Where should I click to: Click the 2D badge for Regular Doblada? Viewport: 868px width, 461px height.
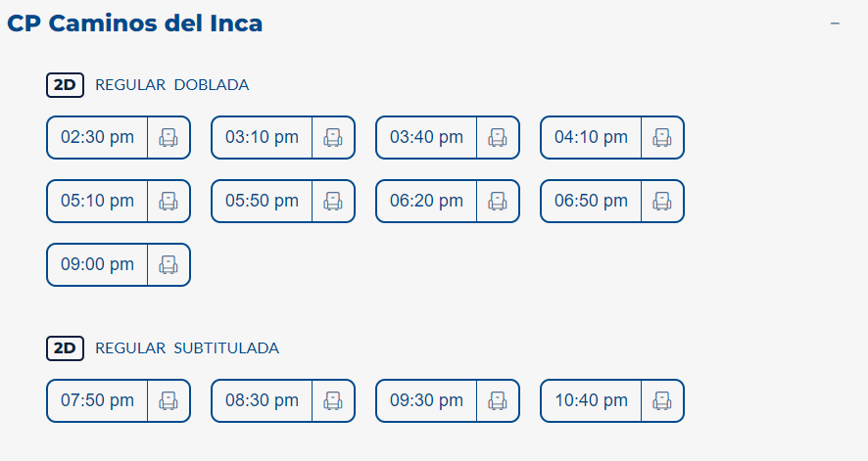(x=65, y=85)
